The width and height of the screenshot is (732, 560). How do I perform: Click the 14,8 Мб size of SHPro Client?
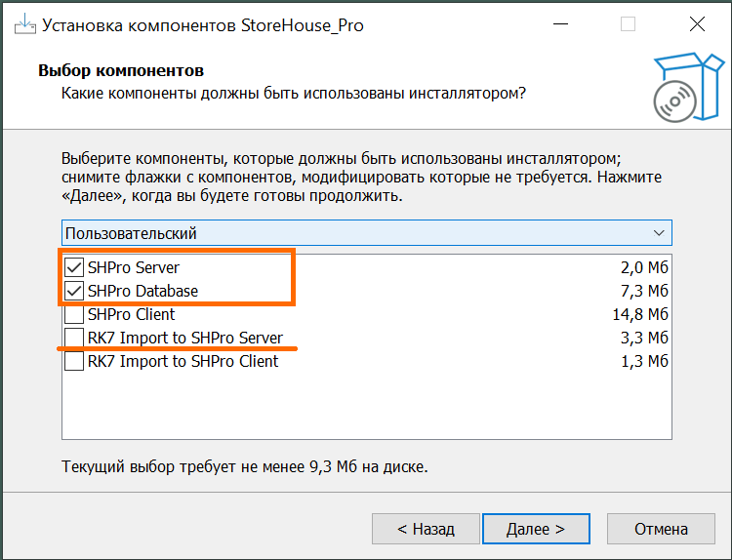point(644,314)
